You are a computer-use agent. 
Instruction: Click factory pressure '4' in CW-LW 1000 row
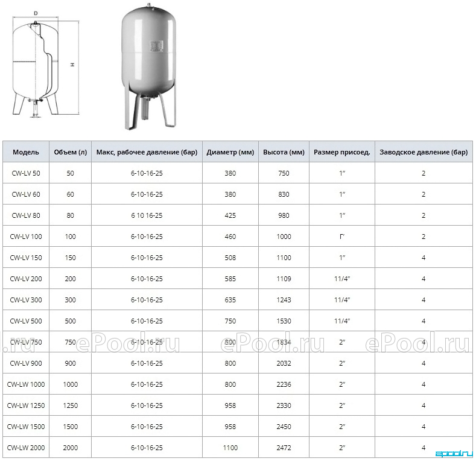(x=424, y=384)
